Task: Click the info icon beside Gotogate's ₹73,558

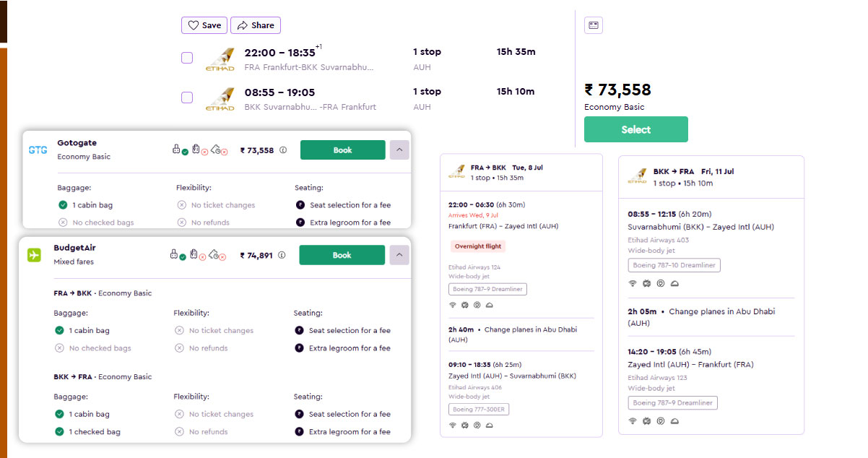Action: 283,150
